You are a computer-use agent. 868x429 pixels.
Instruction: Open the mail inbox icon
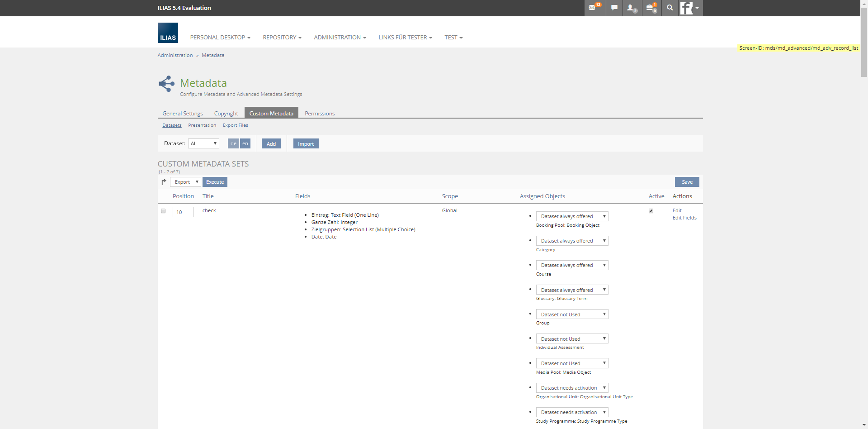594,8
